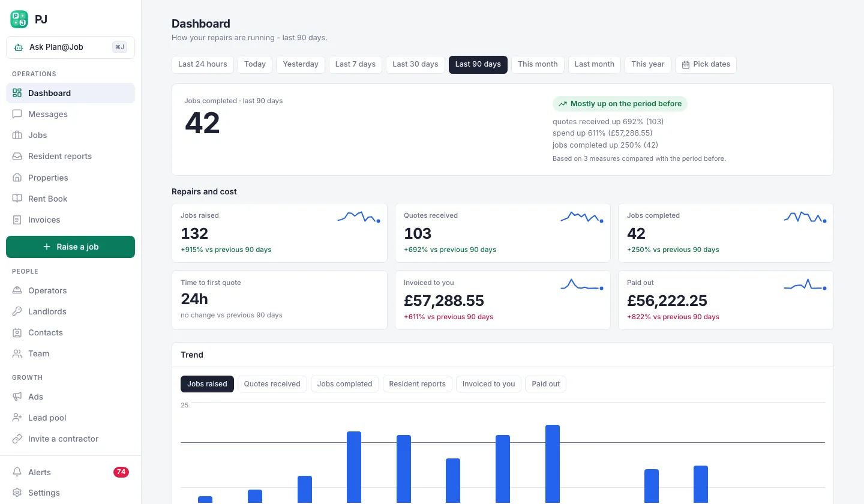Click the Team people icon
The height and width of the screenshot is (504, 864).
[17, 353]
